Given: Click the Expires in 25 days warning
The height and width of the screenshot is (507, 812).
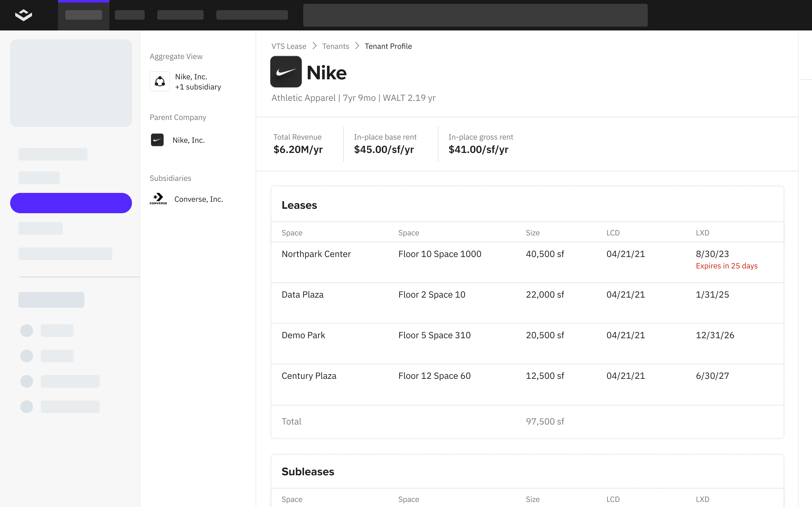Looking at the screenshot, I should pos(727,266).
